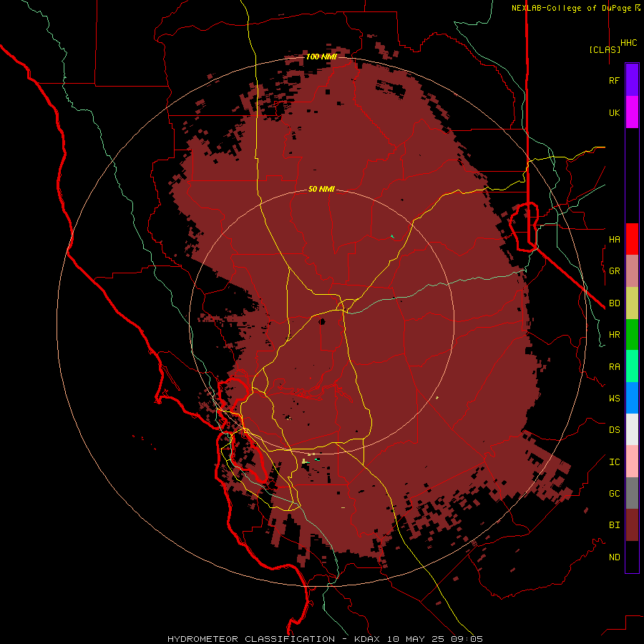This screenshot has height=644, width=644.
Task: Select the HYDROMETEOR CLASSIFICATION title text
Action: pyautogui.click(x=251, y=639)
